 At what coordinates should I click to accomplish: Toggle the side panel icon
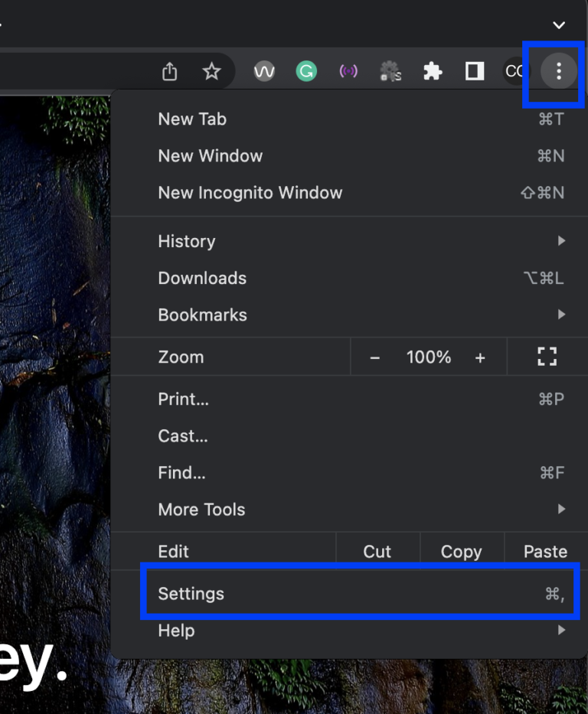tap(475, 71)
